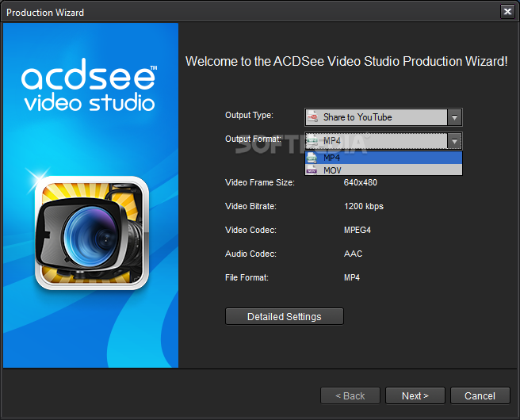The width and height of the screenshot is (520, 420).
Task: Click the welcome heading text
Action: point(346,61)
